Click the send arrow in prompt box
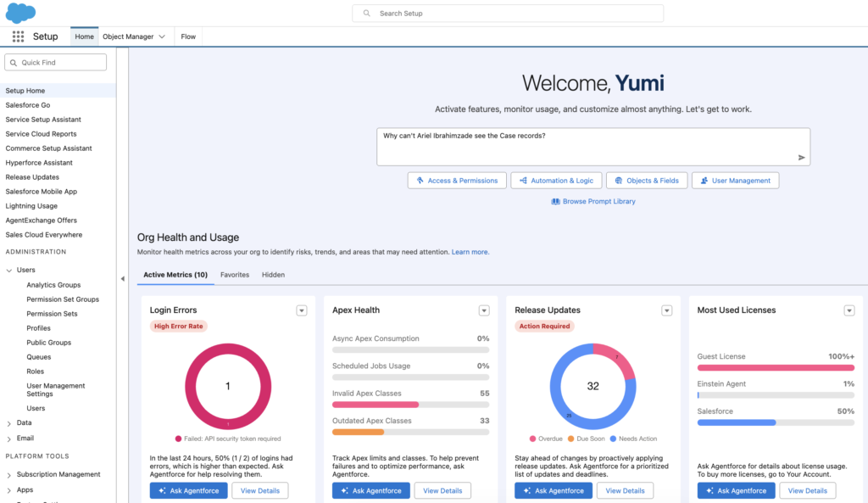 (x=801, y=158)
